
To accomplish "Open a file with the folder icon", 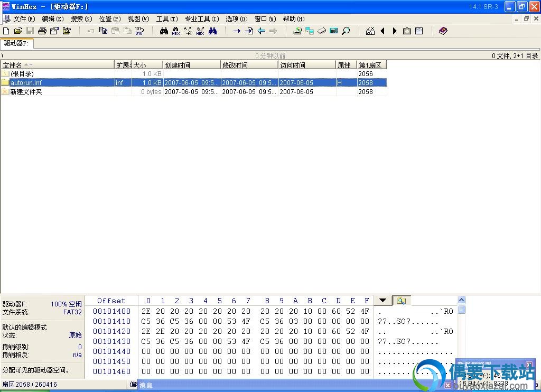I will (18, 31).
